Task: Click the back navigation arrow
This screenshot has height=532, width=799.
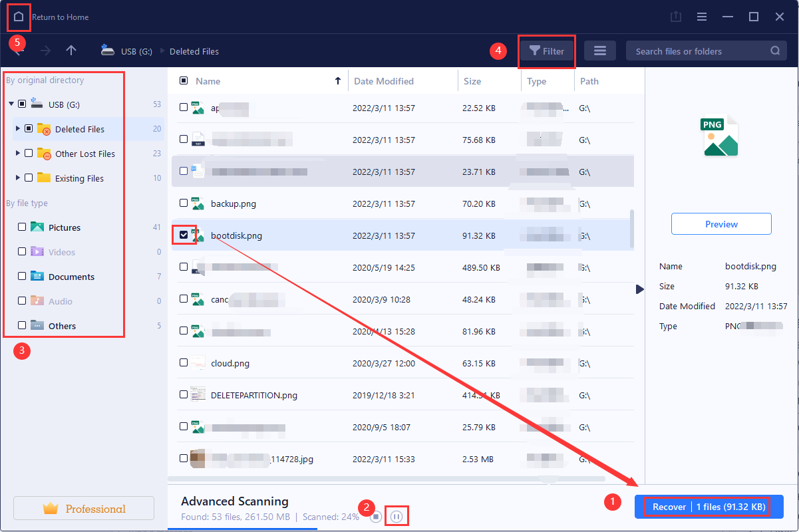Action: (19, 51)
